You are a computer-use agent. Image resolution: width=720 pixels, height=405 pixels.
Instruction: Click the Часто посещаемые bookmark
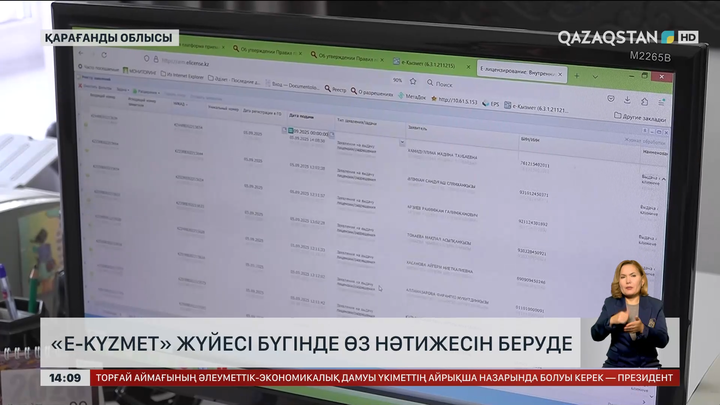99,68
